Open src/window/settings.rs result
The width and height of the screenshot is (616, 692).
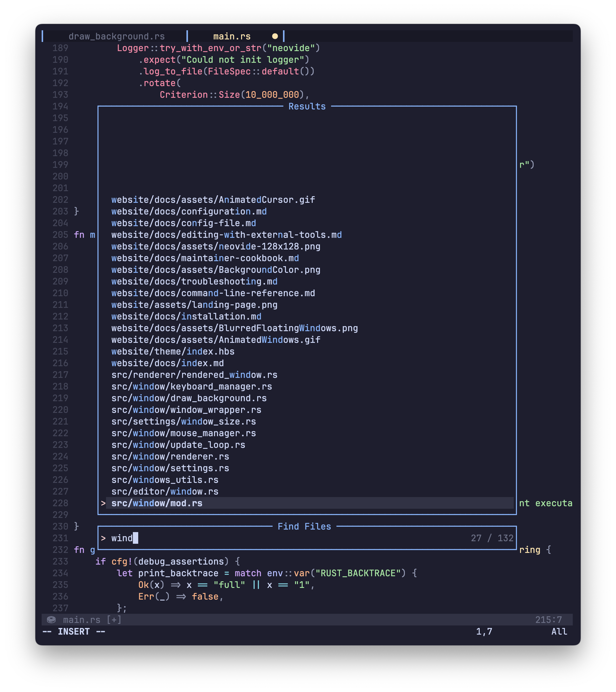click(170, 468)
